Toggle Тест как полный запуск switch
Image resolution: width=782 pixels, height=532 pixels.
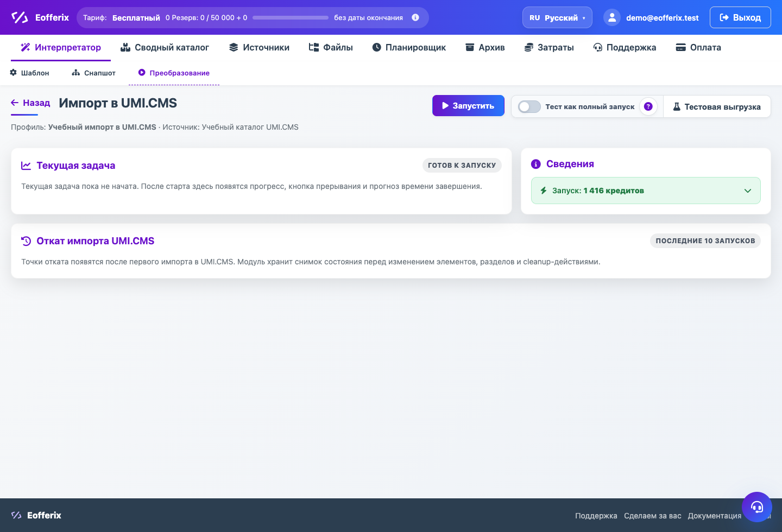(x=529, y=106)
